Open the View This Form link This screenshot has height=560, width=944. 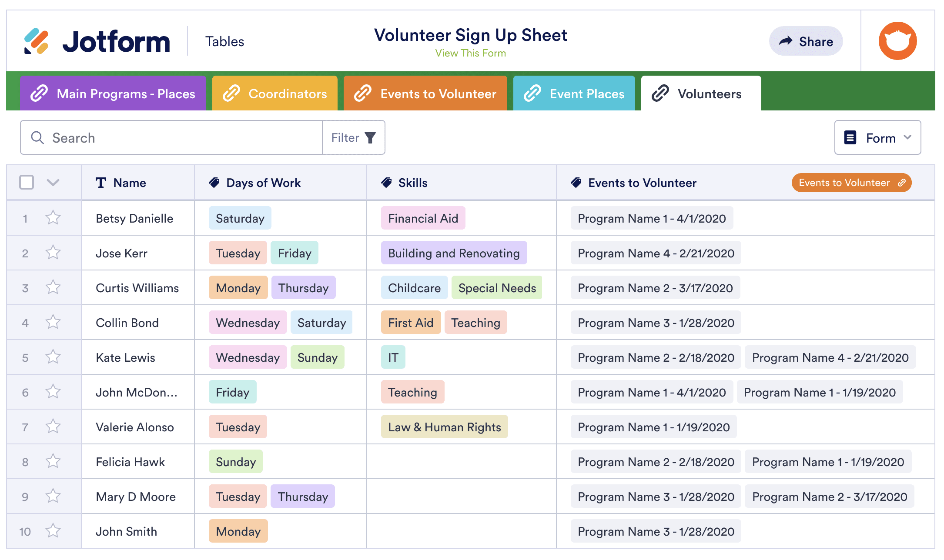(x=470, y=53)
